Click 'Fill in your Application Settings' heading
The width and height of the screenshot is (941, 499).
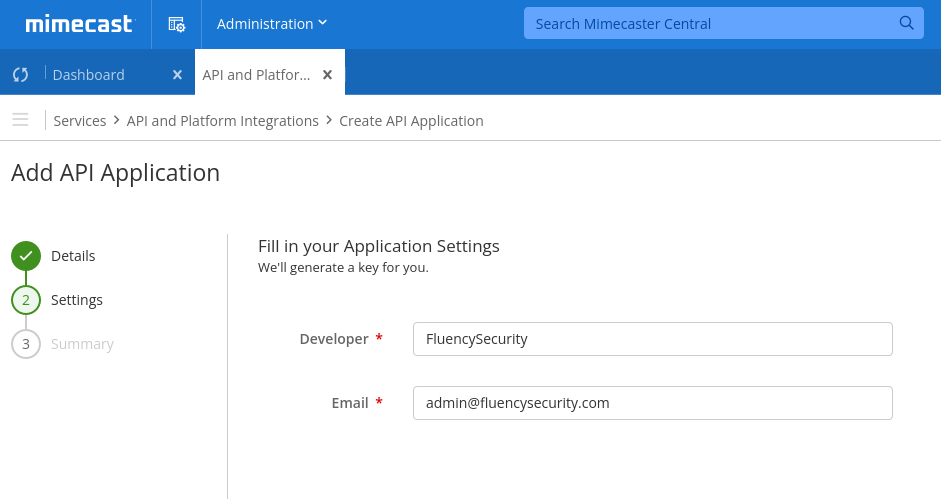click(x=379, y=246)
